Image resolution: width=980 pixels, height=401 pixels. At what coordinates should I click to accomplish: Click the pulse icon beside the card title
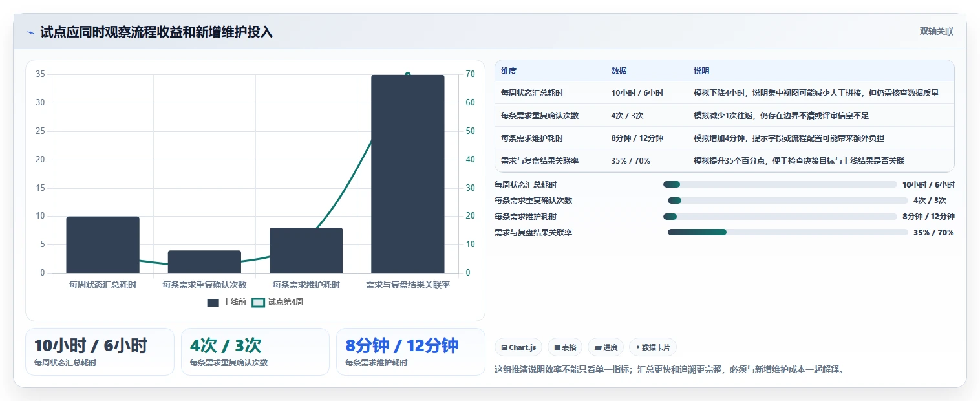point(31,32)
